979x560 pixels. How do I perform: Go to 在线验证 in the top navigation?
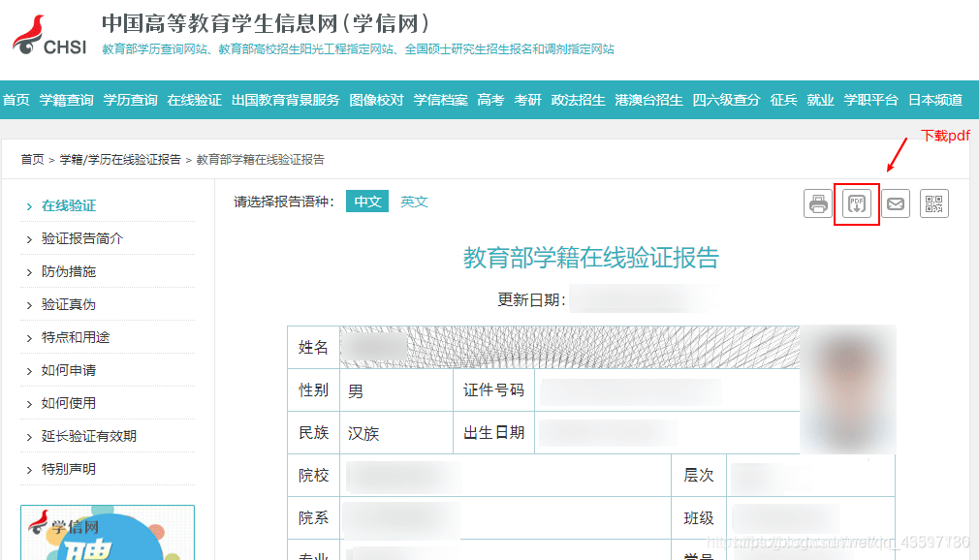pos(194,100)
